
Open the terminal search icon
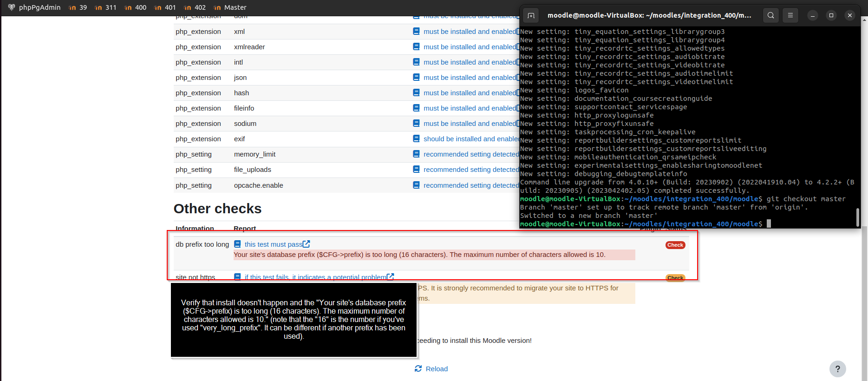point(771,15)
